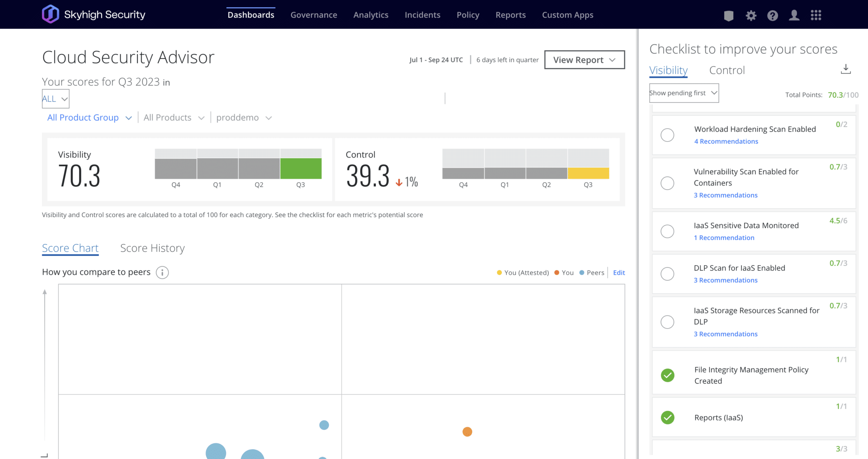The width and height of the screenshot is (868, 459).
Task: Toggle the IaaS Sensitive Data Monitored circle
Action: [668, 231]
